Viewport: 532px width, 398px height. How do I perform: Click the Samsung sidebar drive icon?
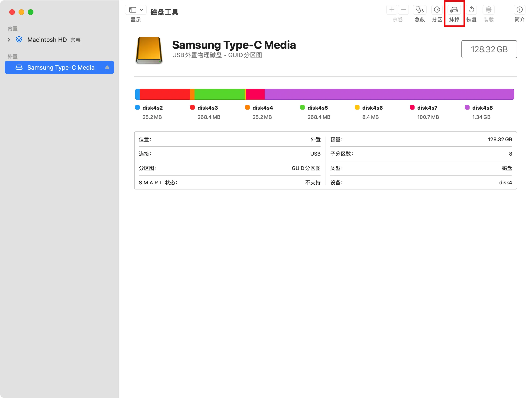coord(19,67)
